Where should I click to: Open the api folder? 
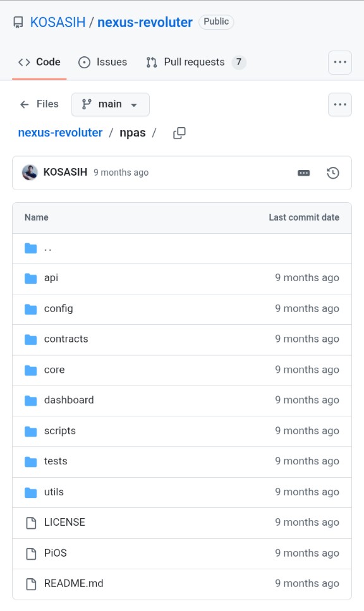[51, 278]
